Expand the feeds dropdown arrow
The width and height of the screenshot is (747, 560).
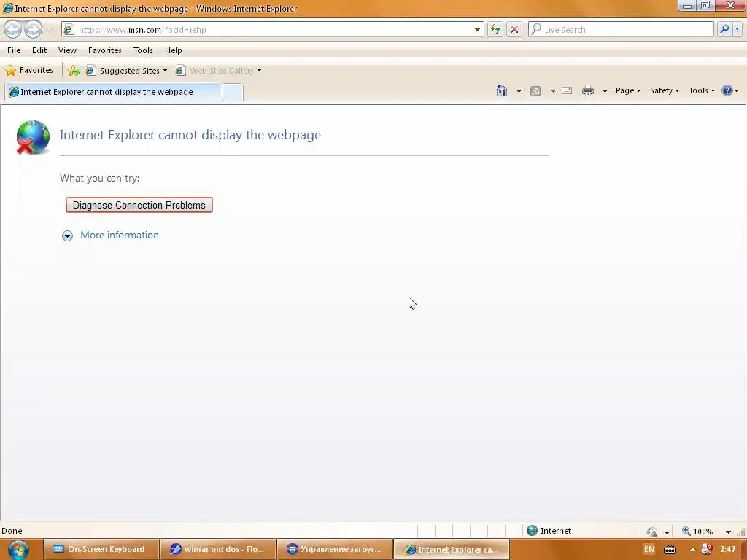pos(553,90)
